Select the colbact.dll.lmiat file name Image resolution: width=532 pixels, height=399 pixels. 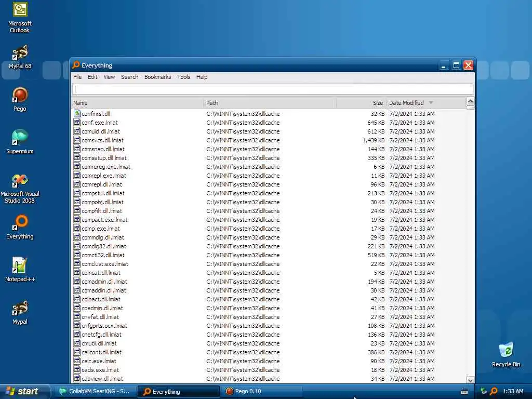(x=101, y=299)
